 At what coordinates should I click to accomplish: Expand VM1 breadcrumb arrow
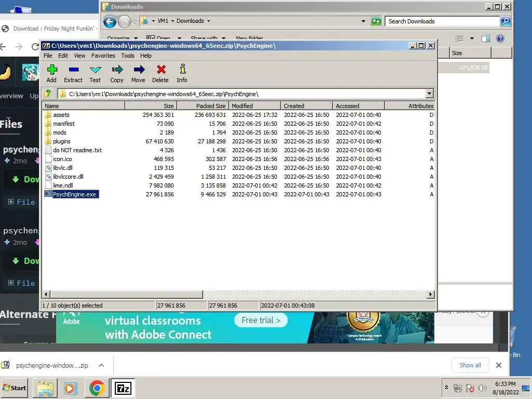point(172,21)
